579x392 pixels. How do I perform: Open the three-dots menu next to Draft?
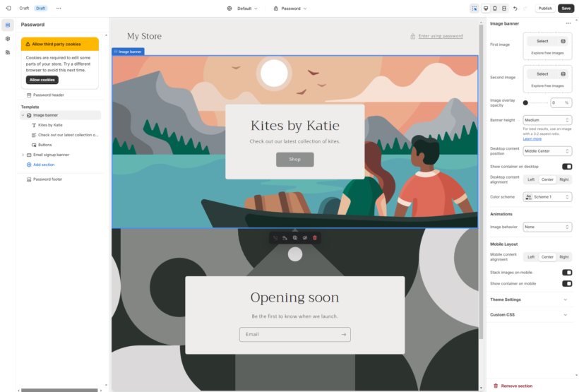59,8
